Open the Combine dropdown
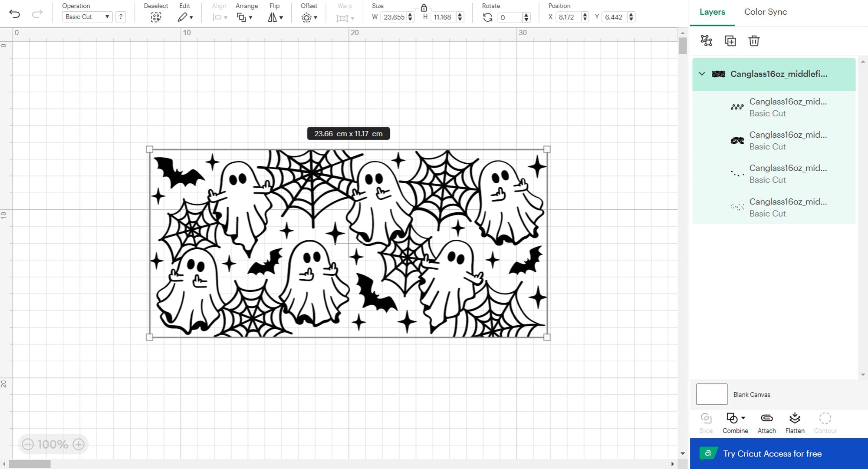Image resolution: width=868 pixels, height=469 pixels. (x=735, y=423)
